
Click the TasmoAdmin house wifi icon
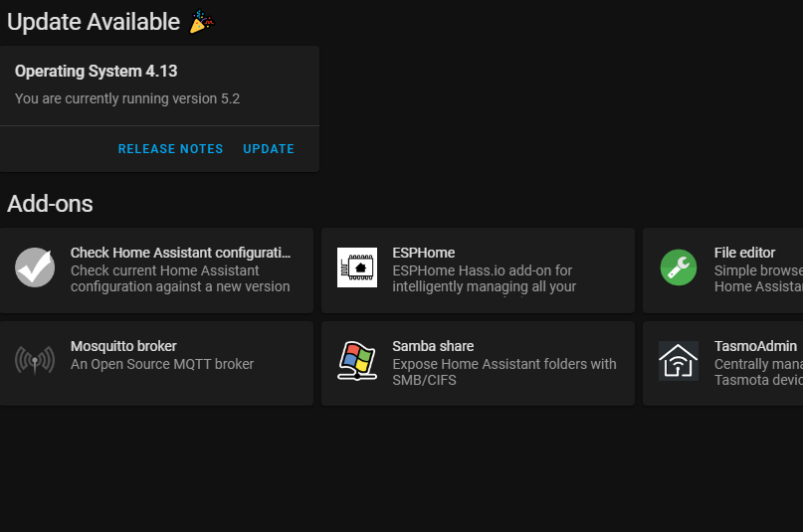(679, 361)
